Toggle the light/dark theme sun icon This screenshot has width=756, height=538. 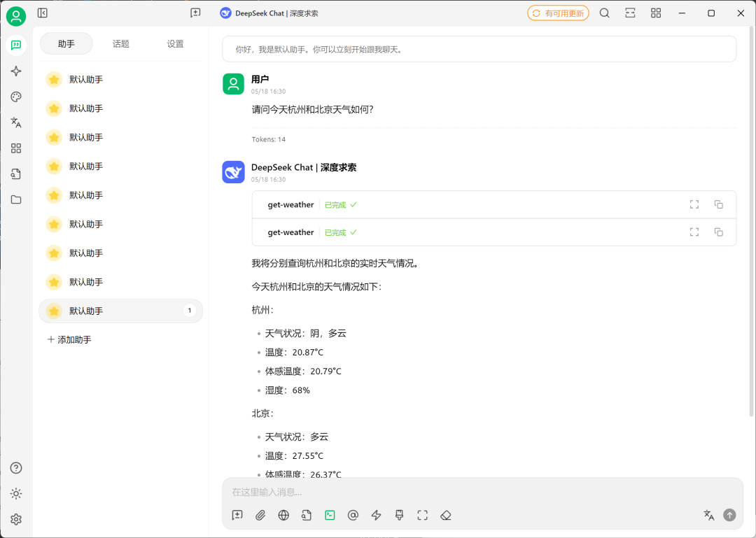[16, 494]
